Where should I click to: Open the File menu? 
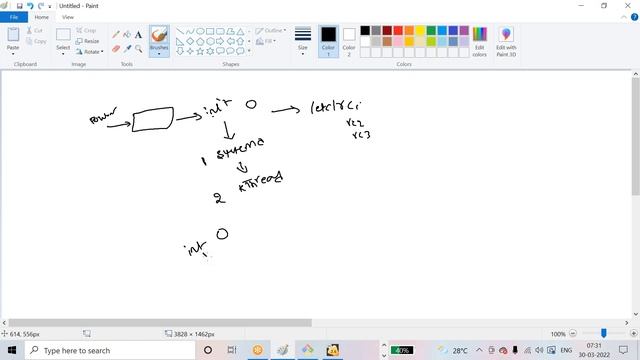14,17
